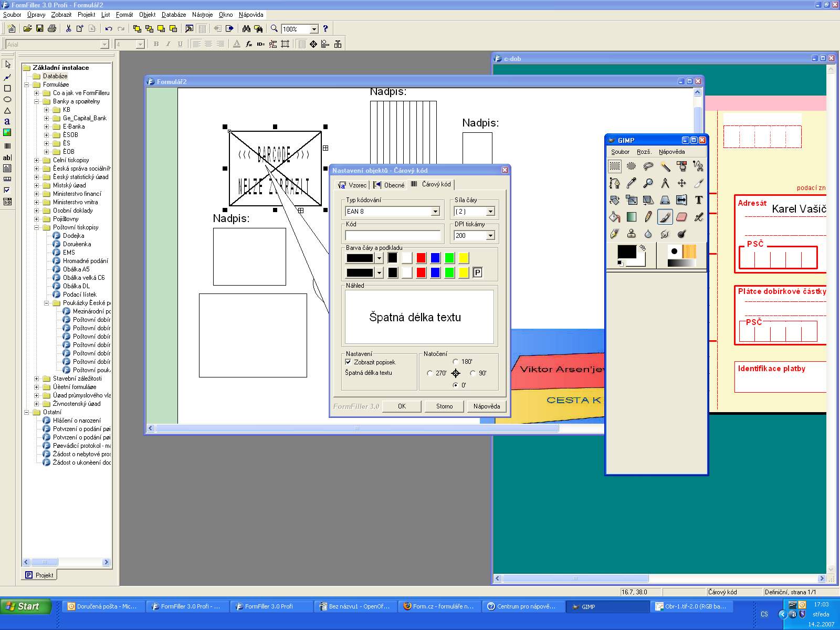
Task: Select GIMP Bucket Fill tool
Action: tap(614, 217)
